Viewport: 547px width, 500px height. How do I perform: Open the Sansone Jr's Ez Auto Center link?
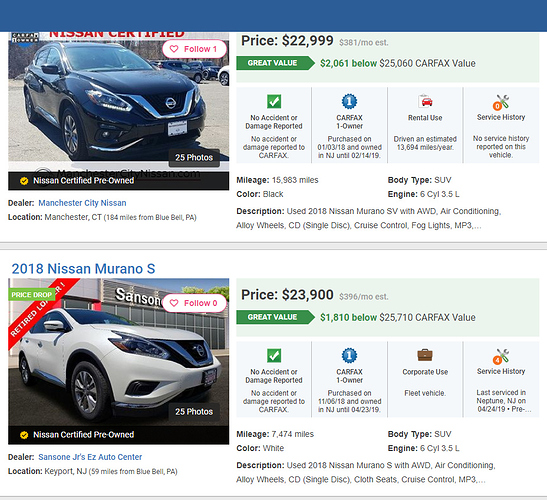(90, 457)
